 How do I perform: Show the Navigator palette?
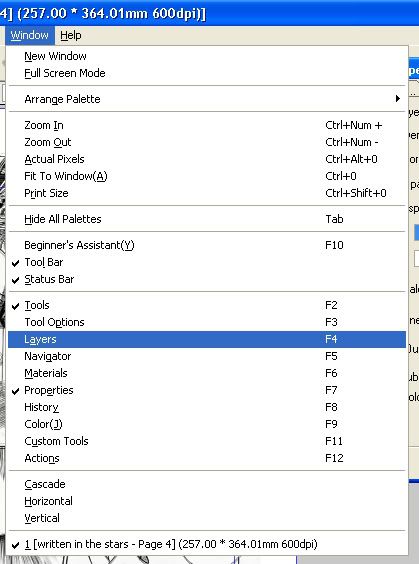(x=207, y=356)
